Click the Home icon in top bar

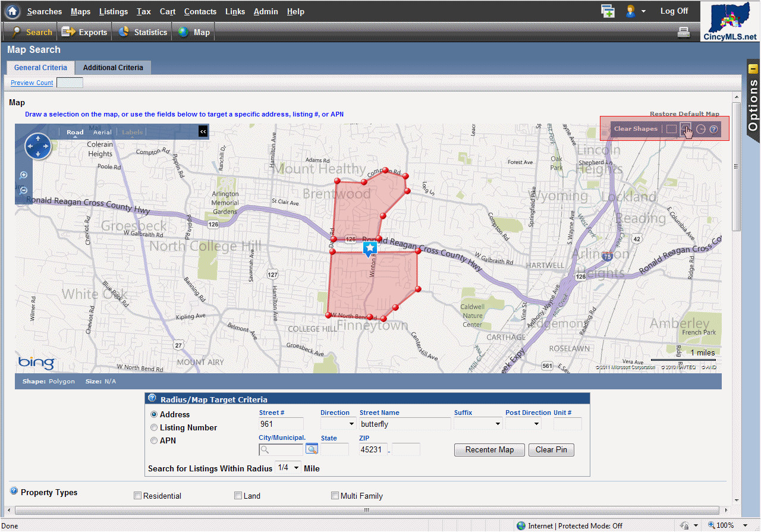pos(13,11)
